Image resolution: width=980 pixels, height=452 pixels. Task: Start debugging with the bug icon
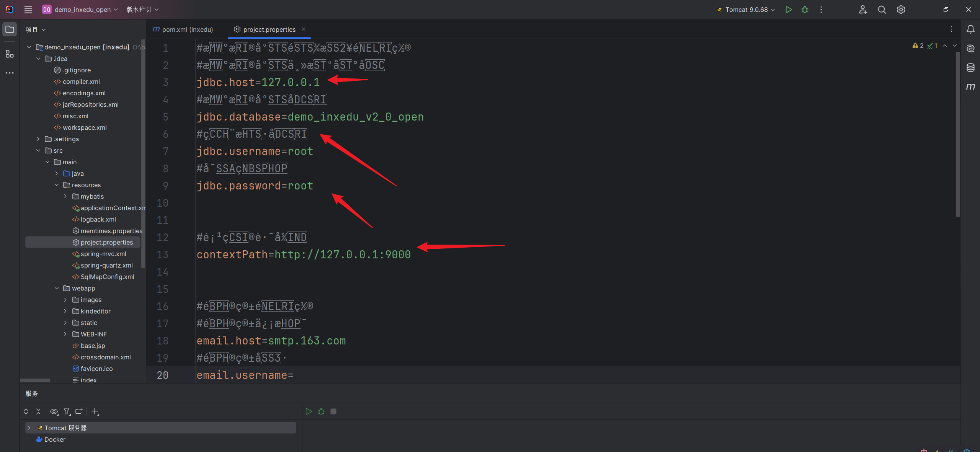pyautogui.click(x=805, y=10)
